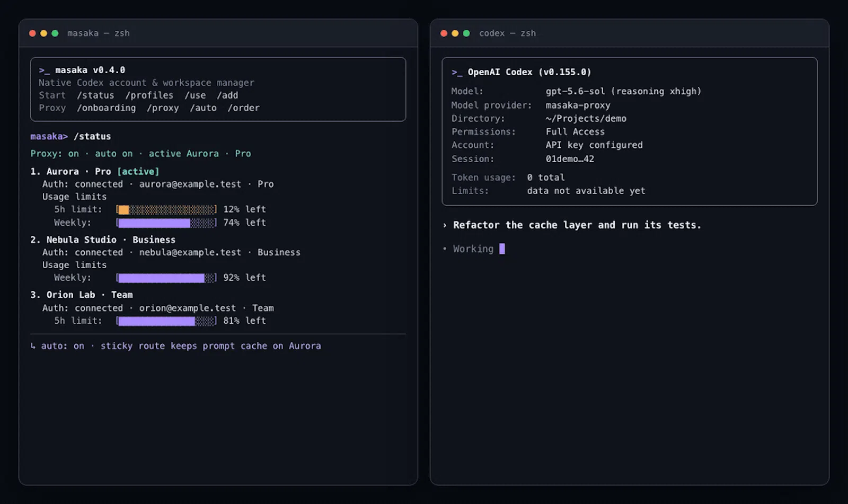Screen dimensions: 848x504
Task: Click the 'masaka — zsh' window title
Action: (x=98, y=33)
